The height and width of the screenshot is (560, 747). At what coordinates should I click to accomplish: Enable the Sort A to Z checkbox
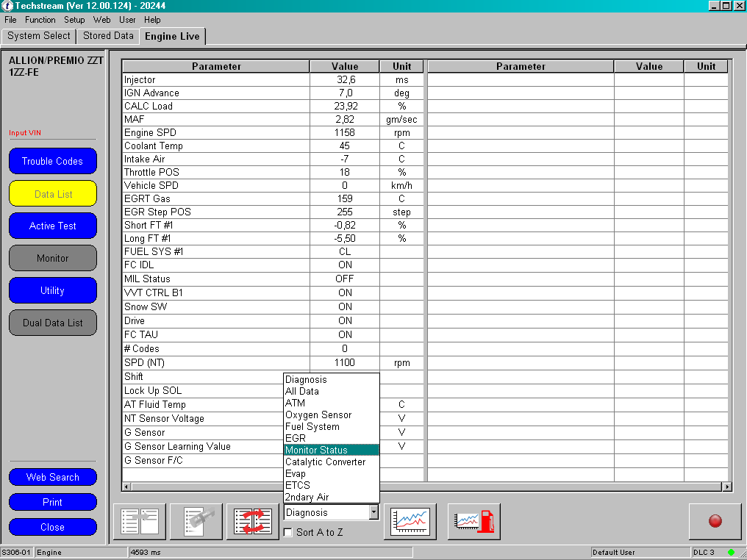(288, 532)
